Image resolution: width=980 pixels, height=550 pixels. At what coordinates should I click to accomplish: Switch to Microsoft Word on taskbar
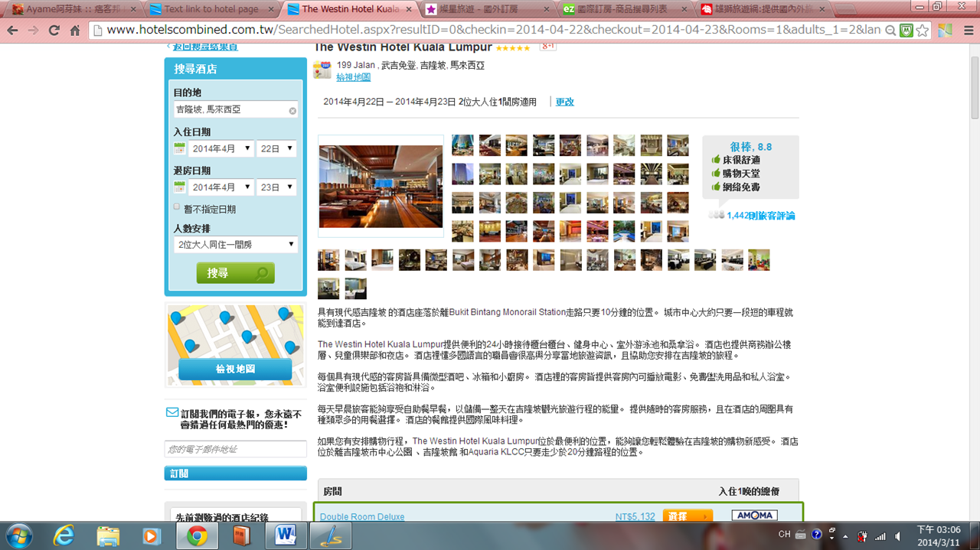[x=285, y=535]
